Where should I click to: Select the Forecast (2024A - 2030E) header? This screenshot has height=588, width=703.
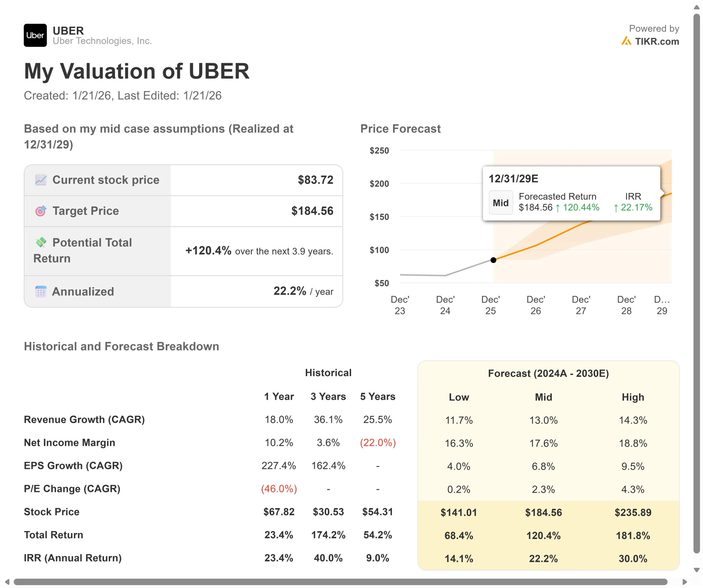[x=548, y=374]
